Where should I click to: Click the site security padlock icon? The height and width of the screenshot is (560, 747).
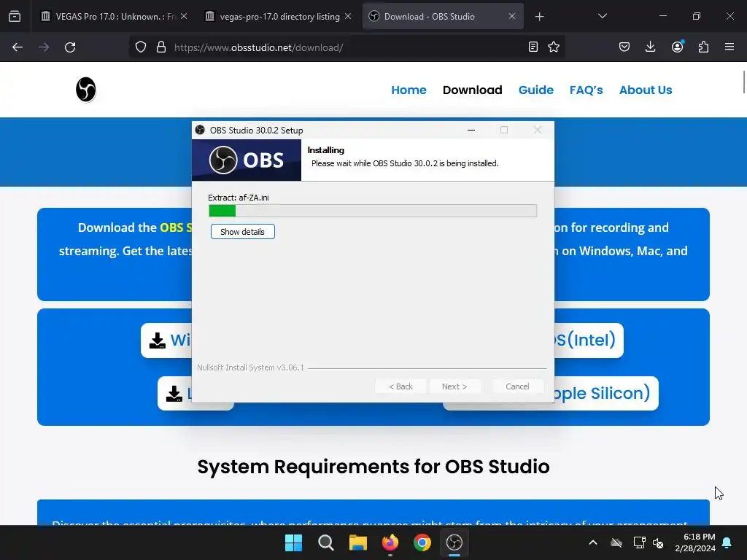161,47
